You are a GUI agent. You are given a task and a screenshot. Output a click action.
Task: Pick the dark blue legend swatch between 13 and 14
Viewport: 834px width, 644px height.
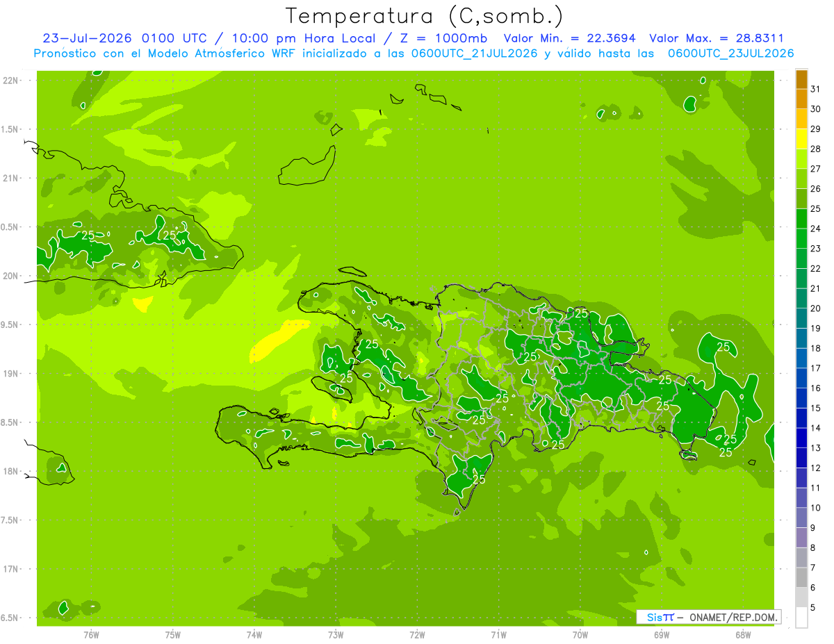click(x=801, y=438)
